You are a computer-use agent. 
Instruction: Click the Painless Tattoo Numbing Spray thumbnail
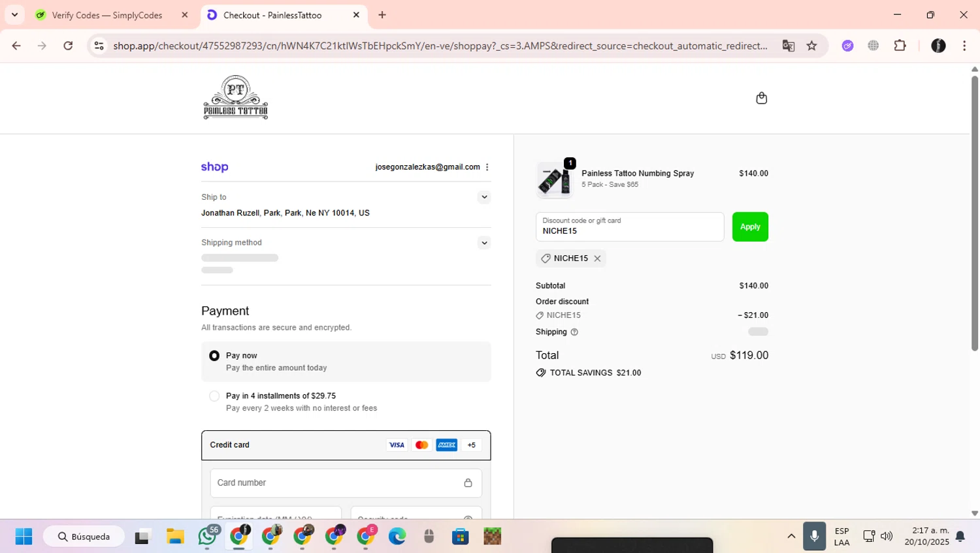pos(554,180)
